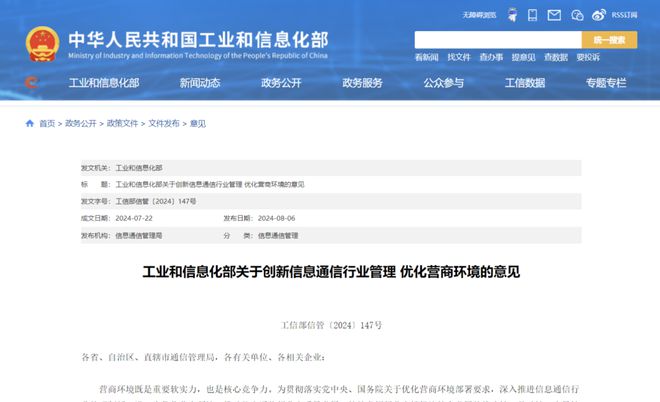This screenshot has height=402, width=660.
Task: Open the 无障碍浏览 accessibility link
Action: tap(479, 15)
